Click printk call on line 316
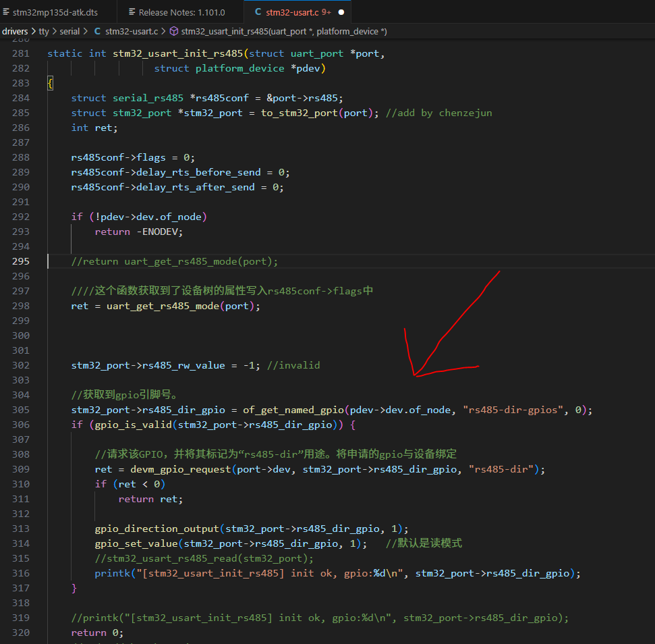This screenshot has width=655, height=644. click(113, 573)
